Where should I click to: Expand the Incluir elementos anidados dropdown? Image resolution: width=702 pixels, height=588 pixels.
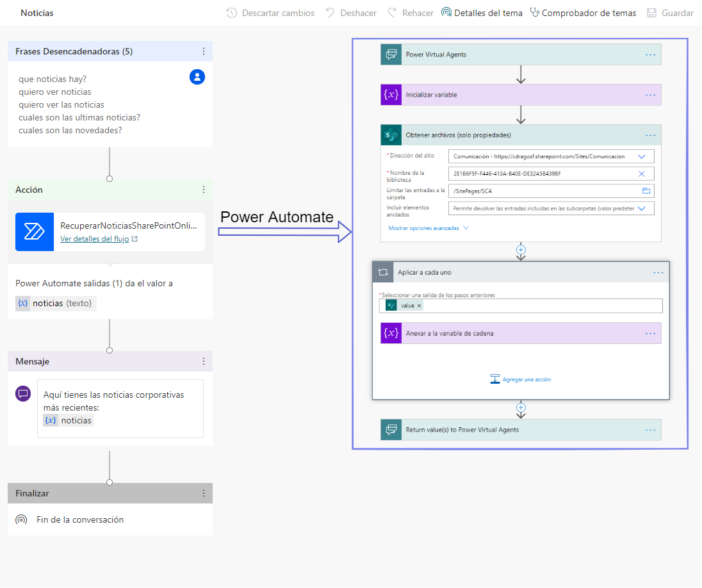pyautogui.click(x=642, y=208)
